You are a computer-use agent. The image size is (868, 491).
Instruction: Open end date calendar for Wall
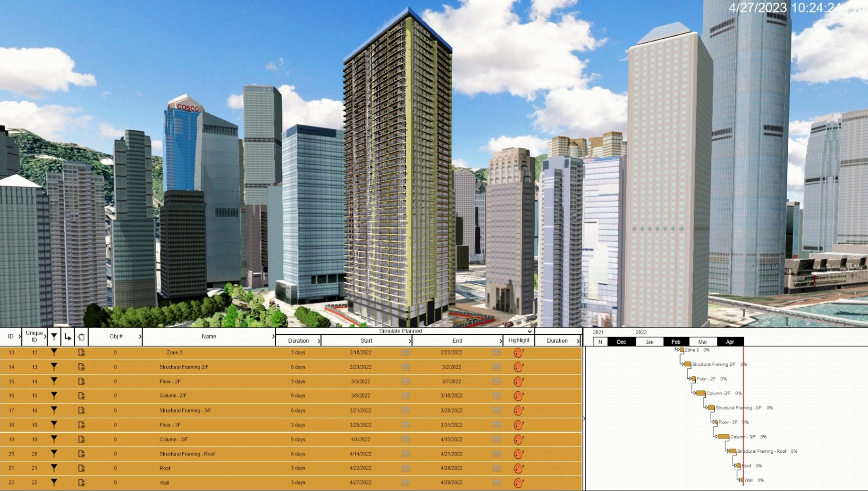(496, 483)
